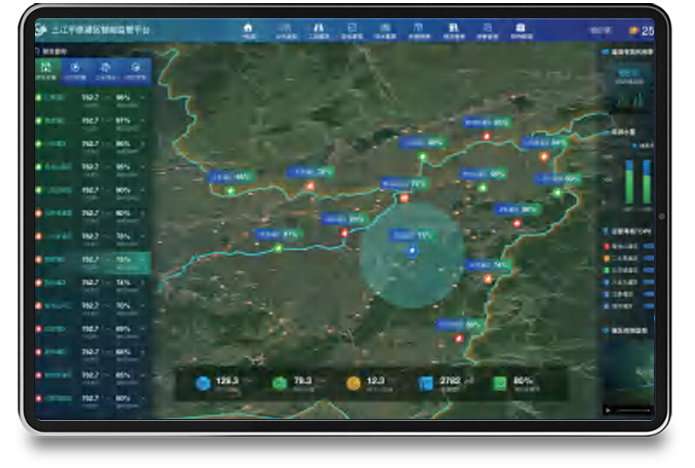Click the platform logo at top left
This screenshot has width=695, height=468.
[44, 32]
